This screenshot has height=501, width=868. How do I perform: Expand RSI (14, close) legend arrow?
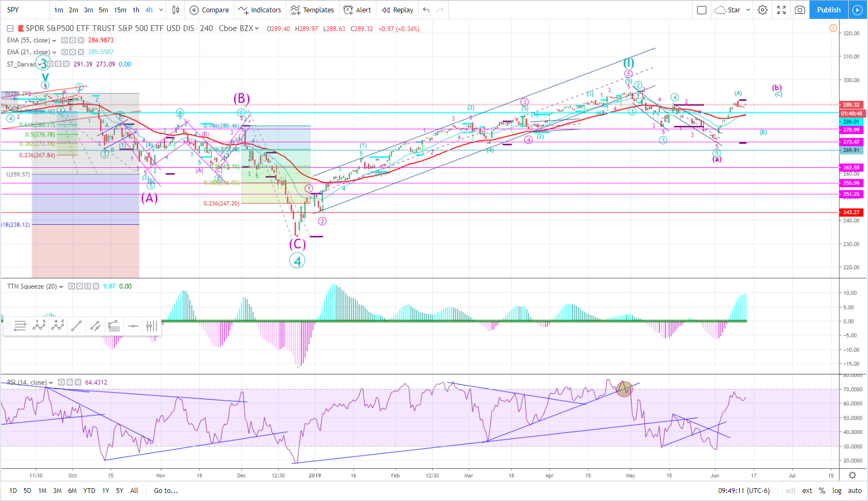click(51, 382)
